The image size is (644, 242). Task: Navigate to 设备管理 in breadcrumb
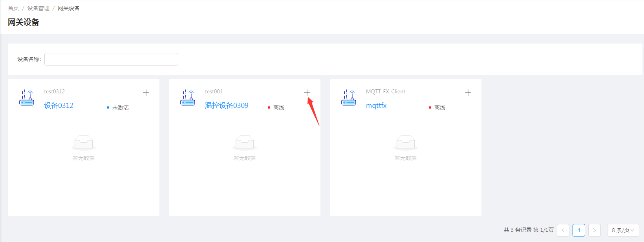coord(38,8)
